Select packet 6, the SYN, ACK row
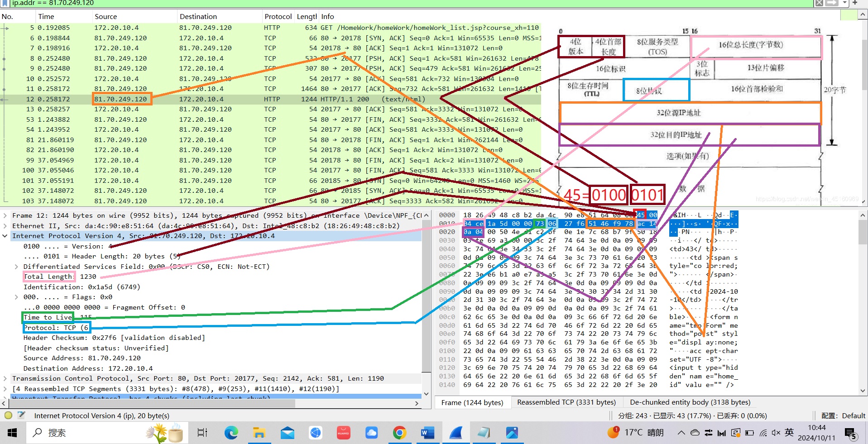868x444 pixels. pos(271,38)
